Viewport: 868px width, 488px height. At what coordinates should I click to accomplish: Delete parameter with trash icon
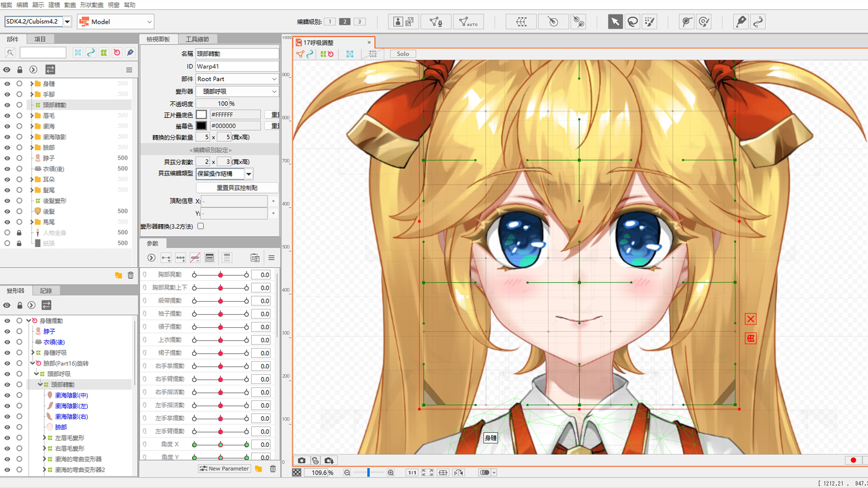point(273,469)
